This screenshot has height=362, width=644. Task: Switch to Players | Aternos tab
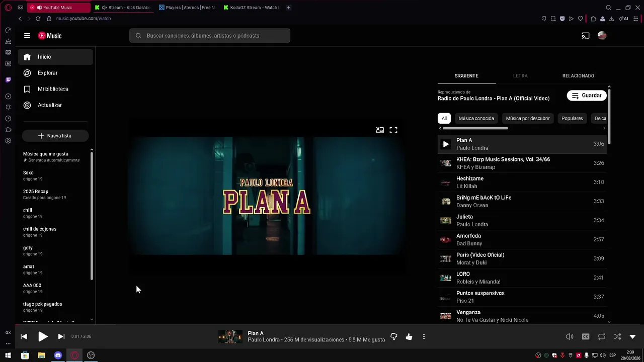[x=187, y=8]
